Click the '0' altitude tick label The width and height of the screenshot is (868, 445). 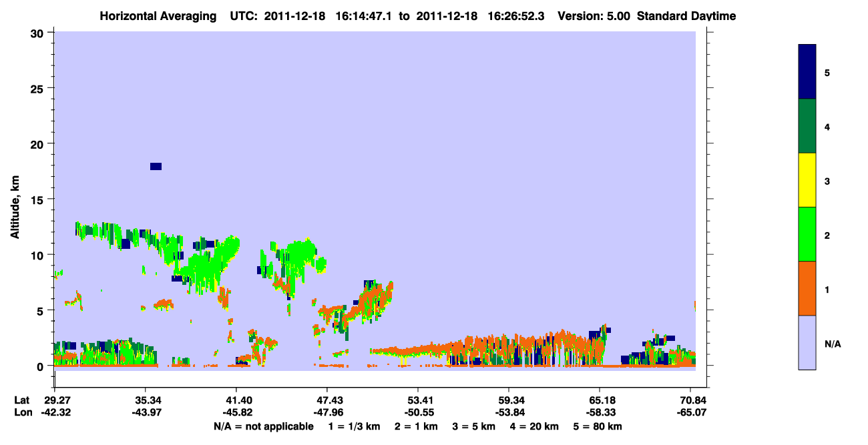pyautogui.click(x=41, y=366)
